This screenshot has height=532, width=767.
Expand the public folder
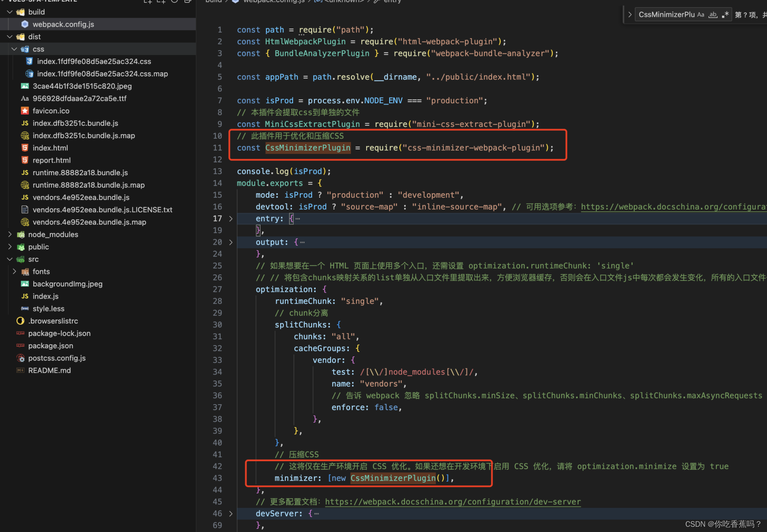click(10, 247)
